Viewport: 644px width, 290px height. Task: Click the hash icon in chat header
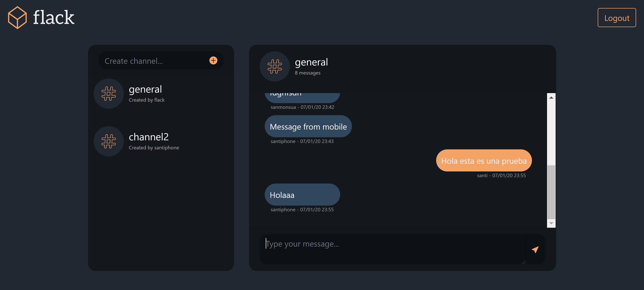tap(274, 66)
